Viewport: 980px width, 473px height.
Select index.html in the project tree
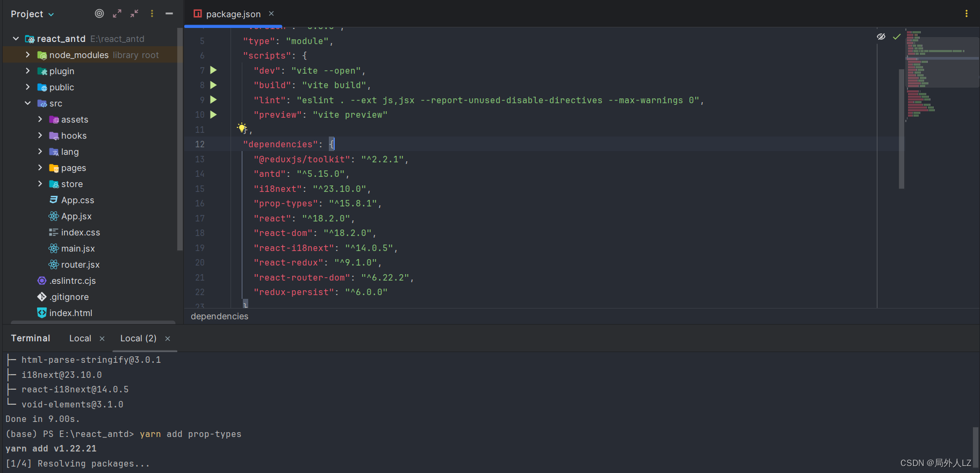70,313
